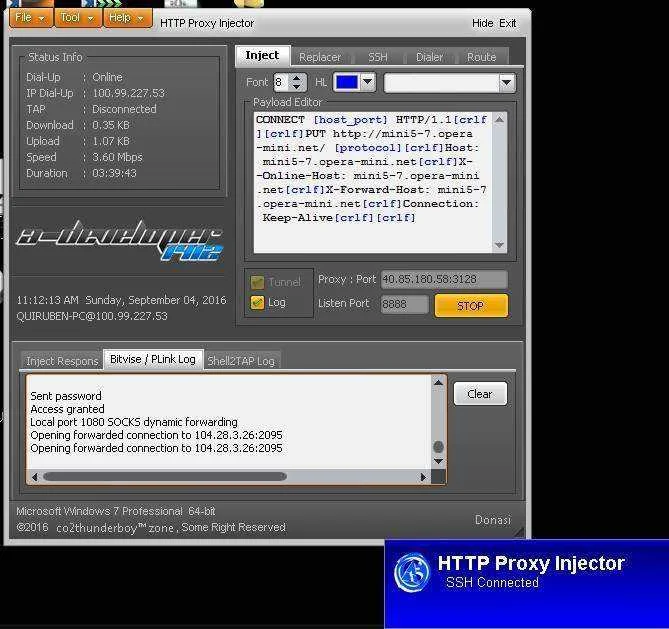Open the File menu
Viewport: 669px width, 629px height.
click(x=31, y=18)
